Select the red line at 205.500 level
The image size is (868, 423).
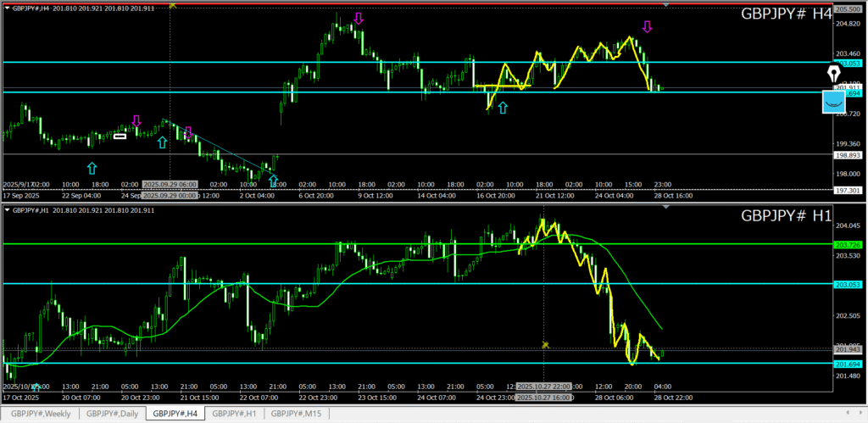(424, 4)
